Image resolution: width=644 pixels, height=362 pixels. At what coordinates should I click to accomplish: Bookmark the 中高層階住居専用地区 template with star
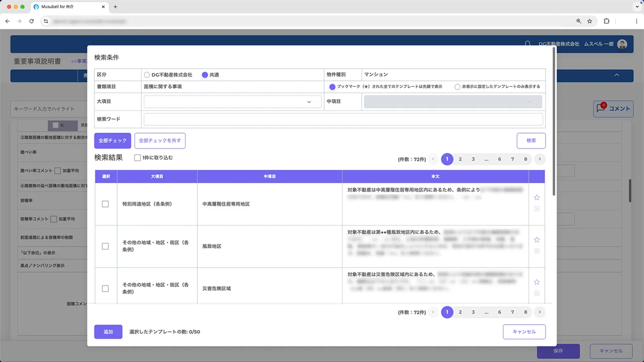click(x=537, y=198)
